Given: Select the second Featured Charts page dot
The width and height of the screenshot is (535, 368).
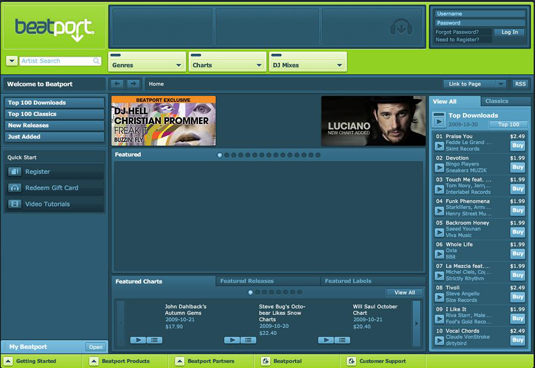Looking at the screenshot, I should [257, 292].
